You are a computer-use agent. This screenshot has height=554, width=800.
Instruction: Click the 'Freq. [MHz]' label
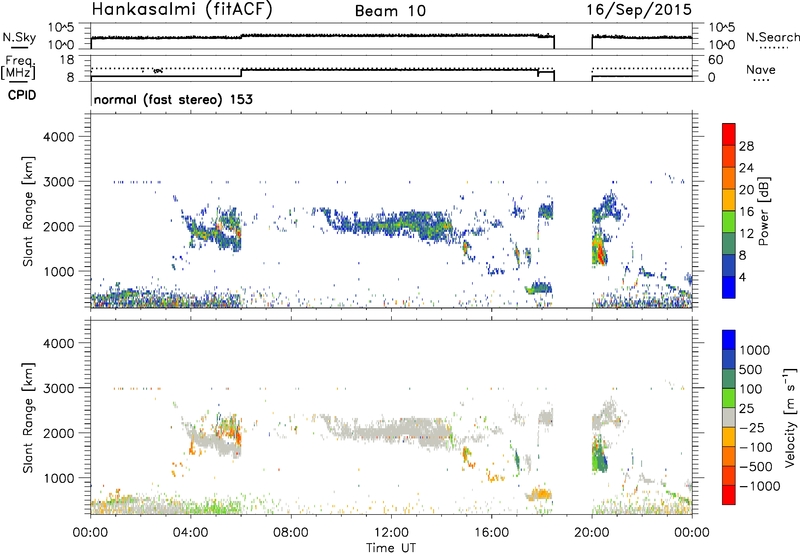pos(18,67)
